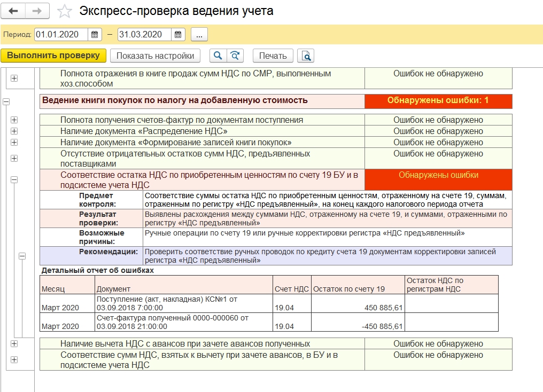Open period selection with ellipsis button

[199, 35]
